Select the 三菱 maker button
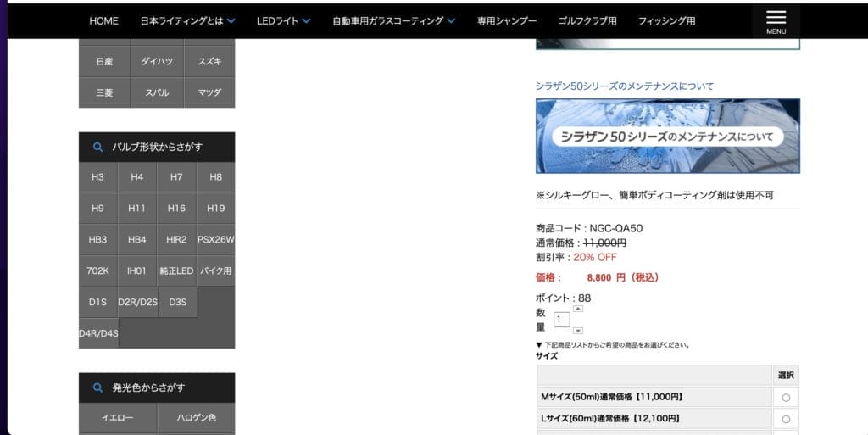This screenshot has width=868, height=435. click(104, 92)
